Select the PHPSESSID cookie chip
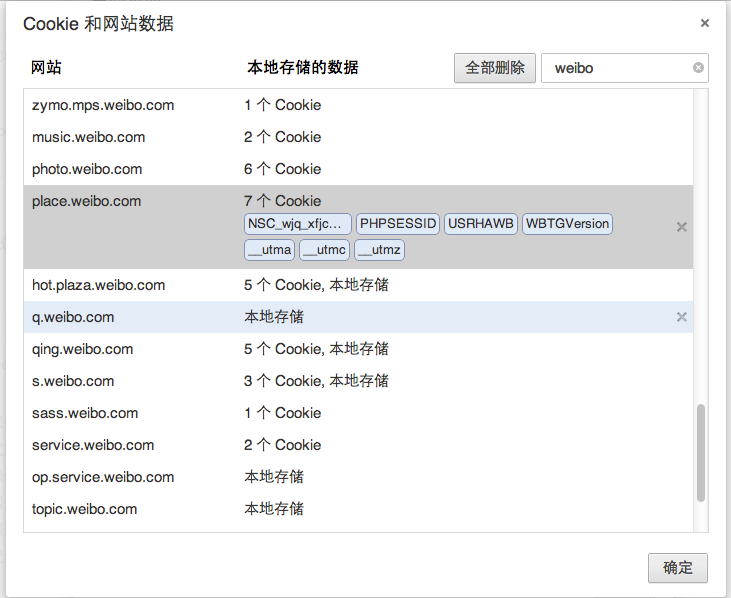The width and height of the screenshot is (731, 598). pos(398,224)
